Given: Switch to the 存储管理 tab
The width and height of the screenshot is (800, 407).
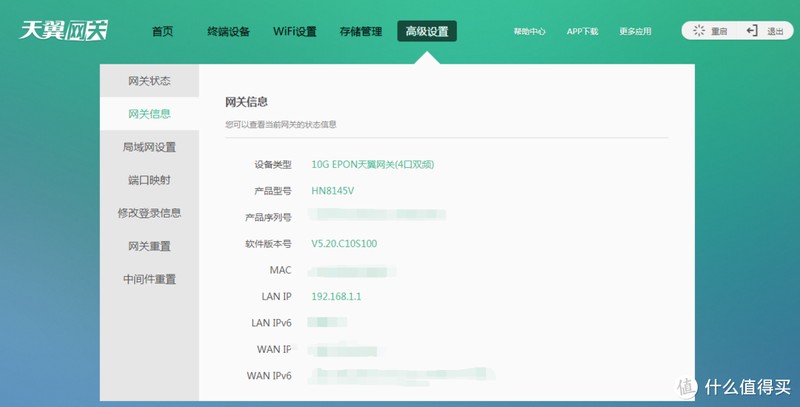Looking at the screenshot, I should click(361, 31).
